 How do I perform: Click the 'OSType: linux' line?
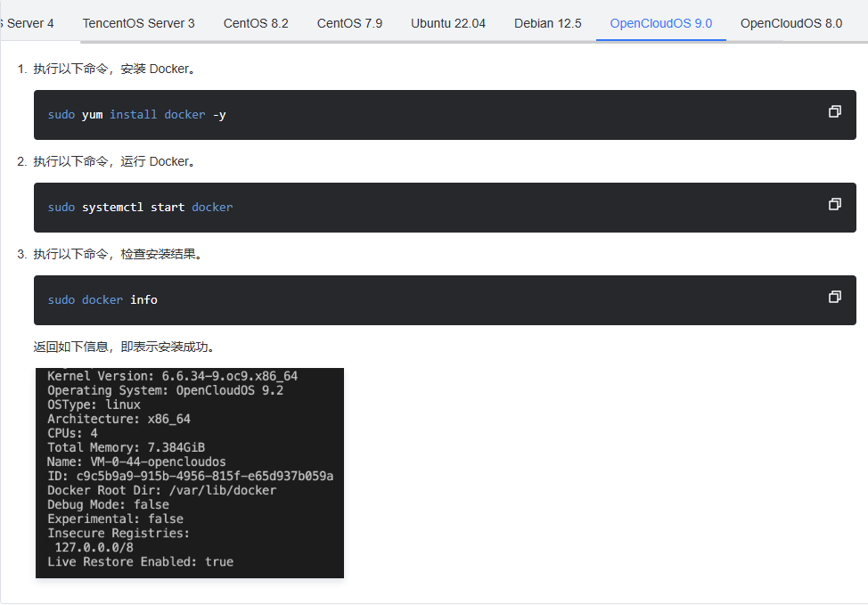[x=94, y=405]
